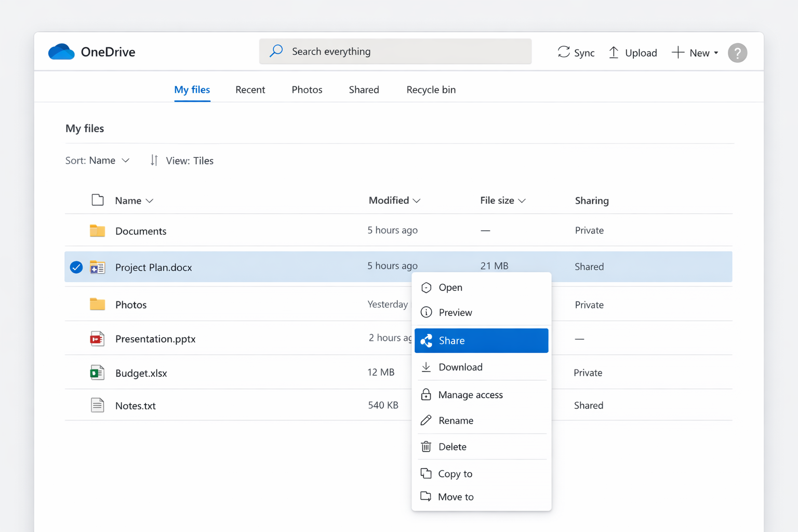
Task: Switch to the Recycle bin tab
Action: click(431, 90)
